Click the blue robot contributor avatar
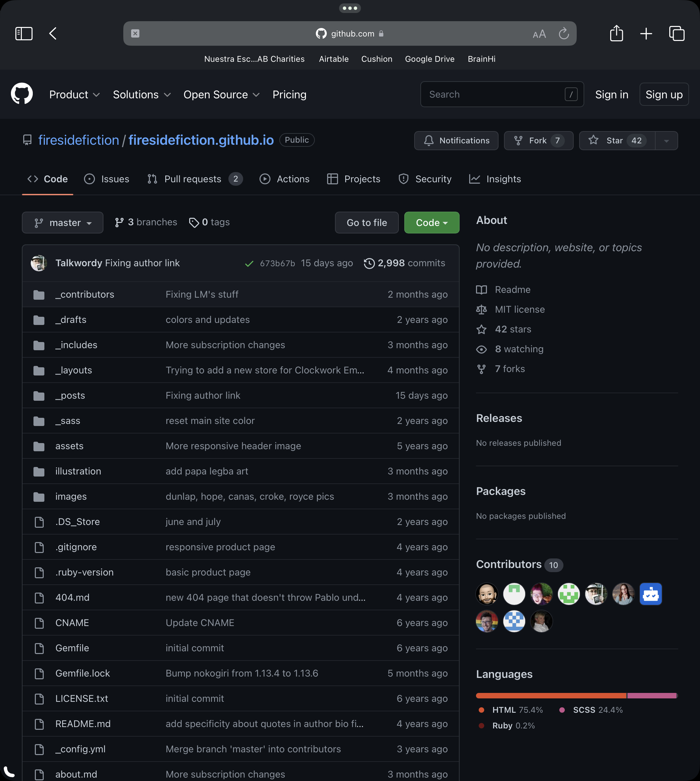The height and width of the screenshot is (781, 700). click(650, 594)
